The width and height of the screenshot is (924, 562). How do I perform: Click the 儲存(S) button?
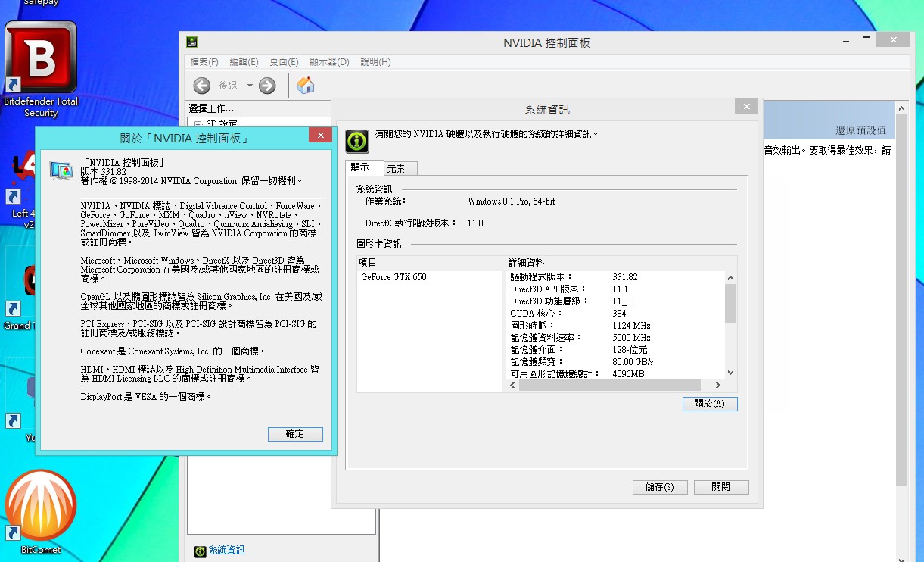point(660,487)
